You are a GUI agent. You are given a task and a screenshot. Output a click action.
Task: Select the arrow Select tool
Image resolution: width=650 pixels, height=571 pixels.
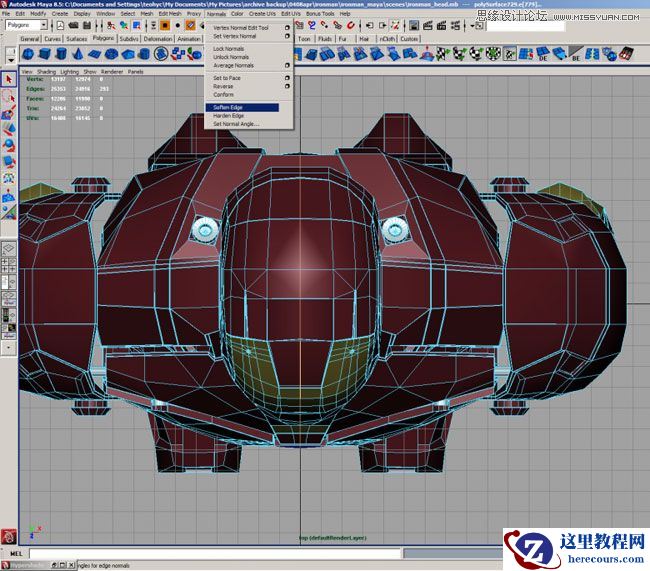(x=9, y=79)
